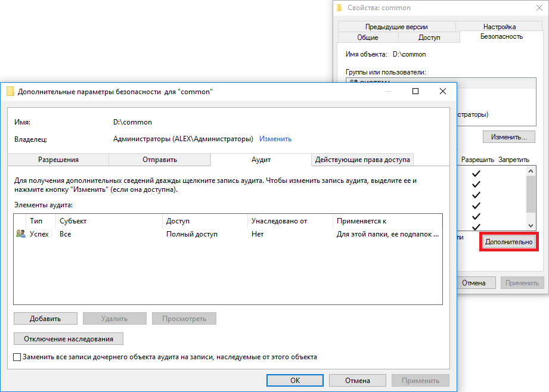This screenshot has height=392, width=549.
Task: Click the D:\common name value in advanced dialog
Action: point(132,122)
